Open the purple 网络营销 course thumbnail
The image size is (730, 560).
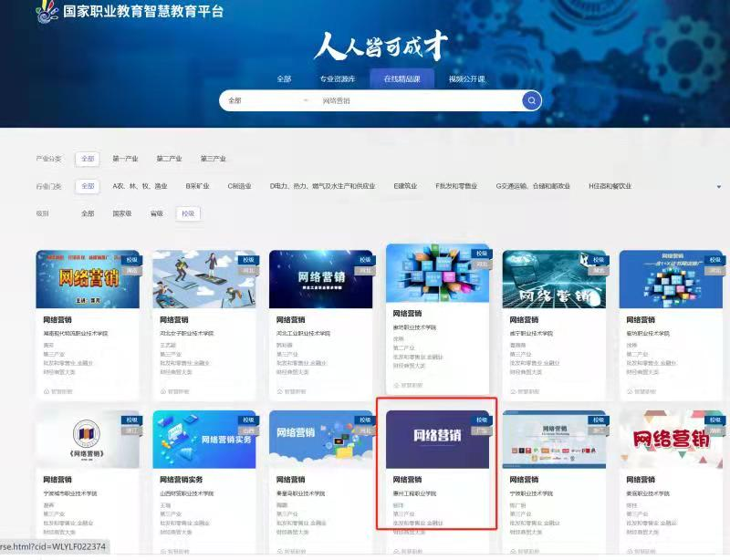tap(438, 440)
